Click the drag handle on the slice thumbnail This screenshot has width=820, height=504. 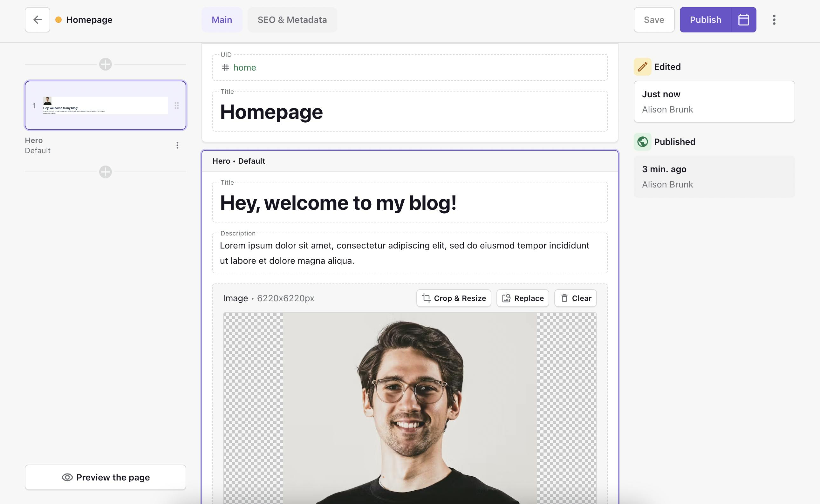(x=177, y=105)
